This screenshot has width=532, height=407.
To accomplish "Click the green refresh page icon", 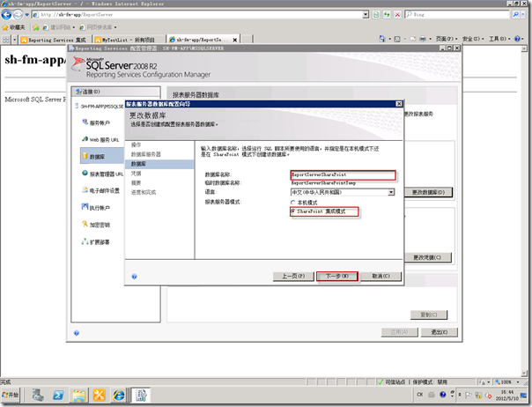I will [376, 15].
